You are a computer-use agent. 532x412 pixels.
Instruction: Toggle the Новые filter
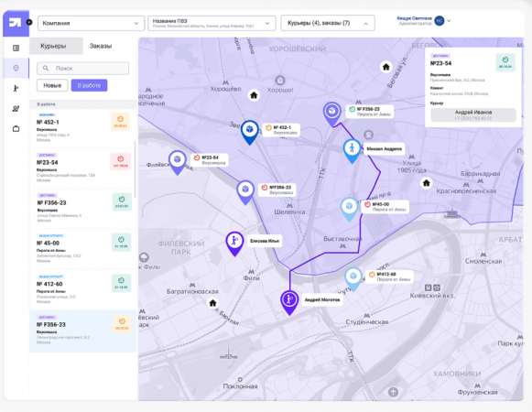point(52,85)
